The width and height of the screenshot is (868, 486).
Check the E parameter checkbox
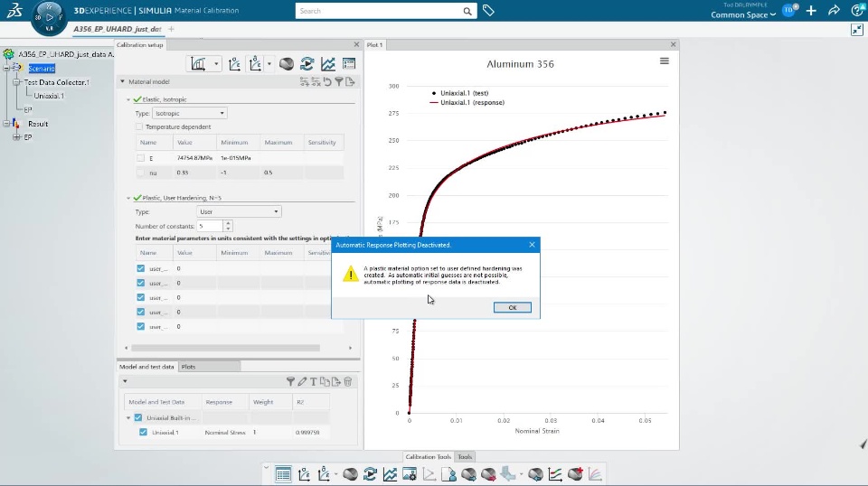coord(141,158)
